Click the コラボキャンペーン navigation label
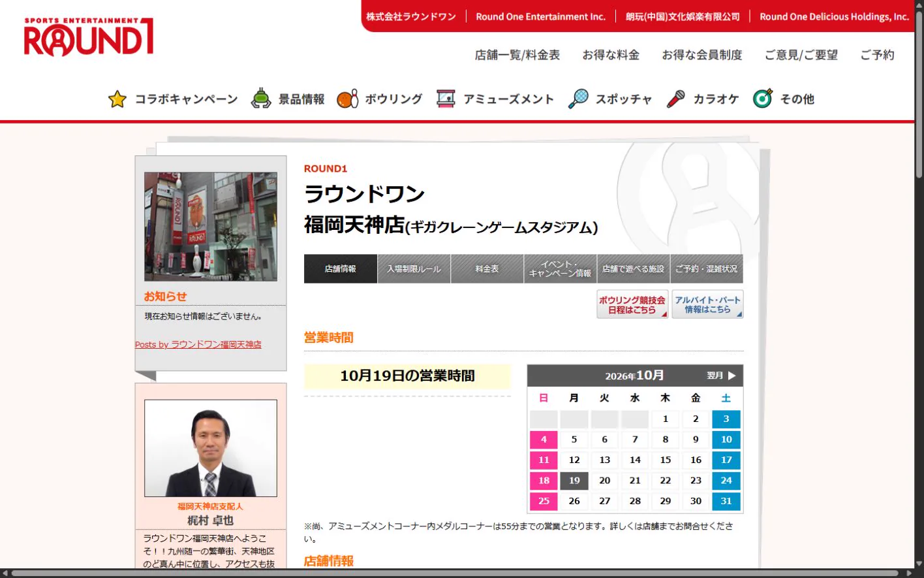The width and height of the screenshot is (924, 578). click(x=187, y=99)
